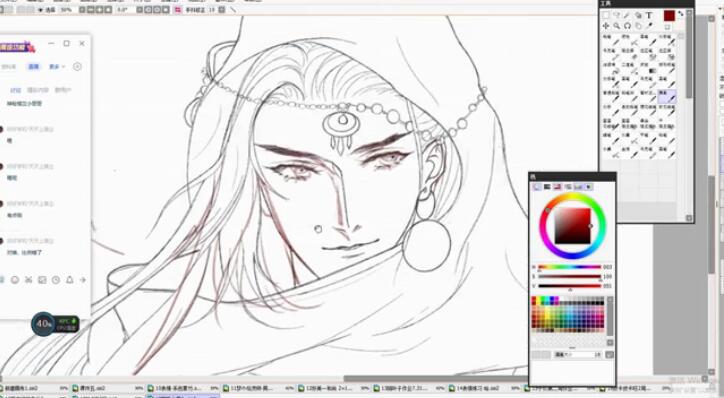724x398 pixels.
Task: Toggle the HSV sliders display button
Action: pyautogui.click(x=557, y=187)
